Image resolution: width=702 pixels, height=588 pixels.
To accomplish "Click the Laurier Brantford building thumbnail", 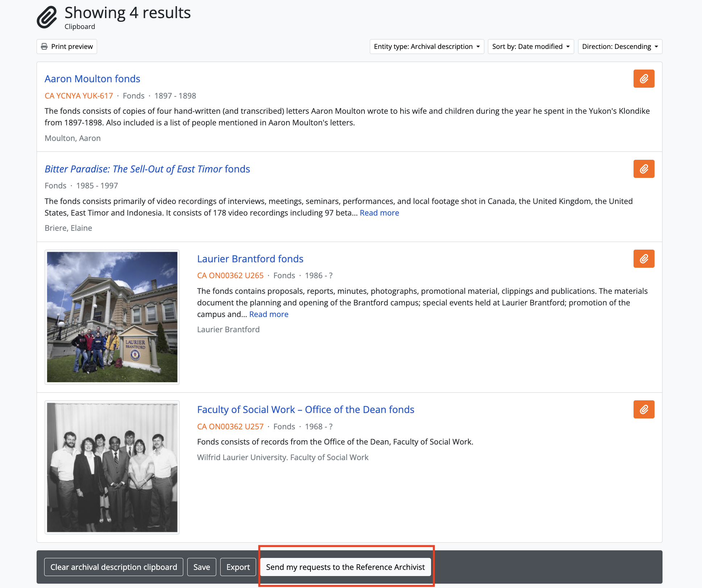I will tap(112, 317).
